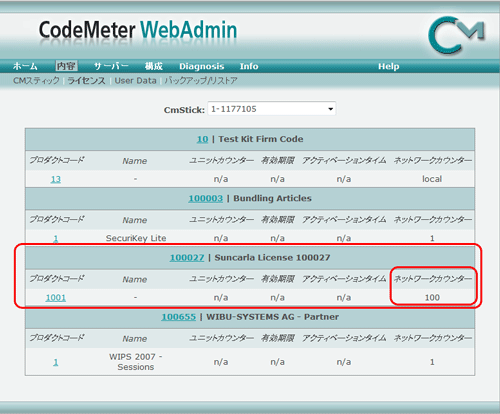500x414 pixels.
Task: Open the サーバー menu
Action: pos(111,66)
